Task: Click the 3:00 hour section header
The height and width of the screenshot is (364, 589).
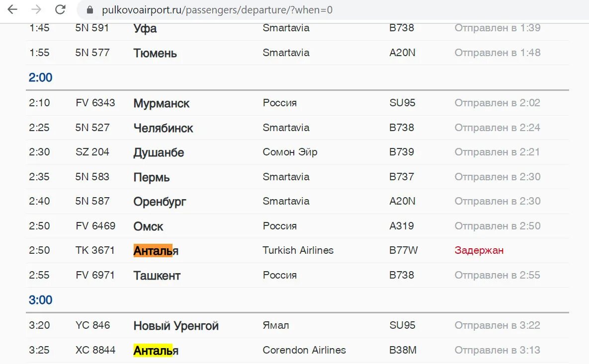Action: tap(41, 300)
